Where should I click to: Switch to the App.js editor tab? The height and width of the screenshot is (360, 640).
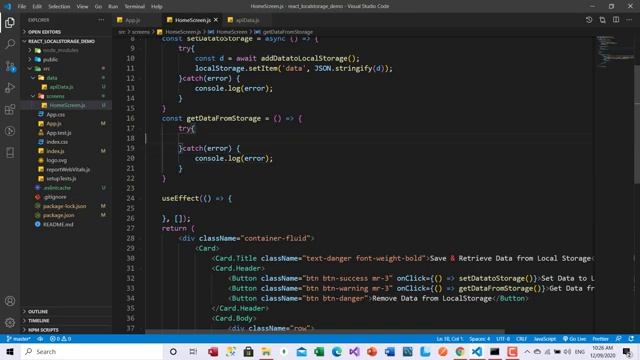[x=132, y=20]
